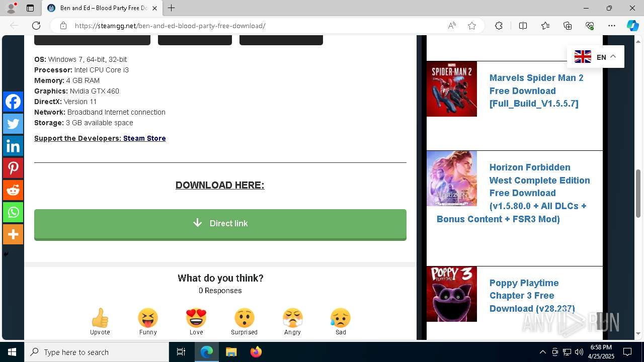Open Edge profile avatar
This screenshot has width=644, height=362.
pyautogui.click(x=11, y=8)
